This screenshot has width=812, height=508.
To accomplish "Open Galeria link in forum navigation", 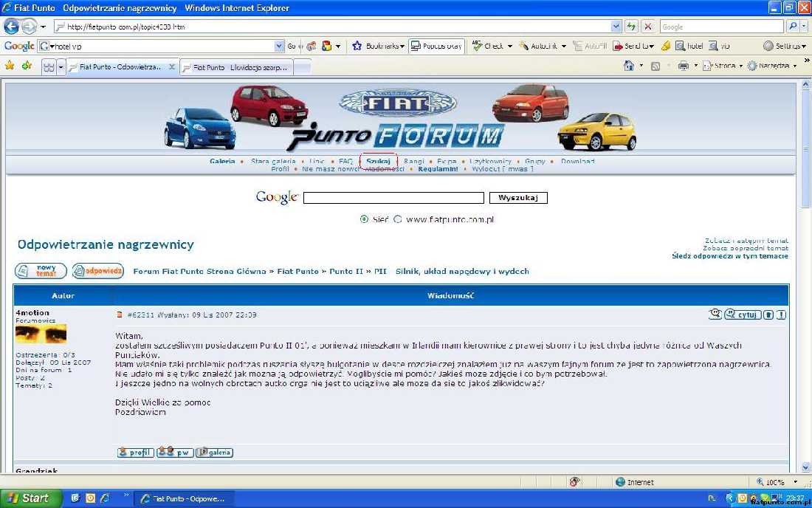I will 222,161.
